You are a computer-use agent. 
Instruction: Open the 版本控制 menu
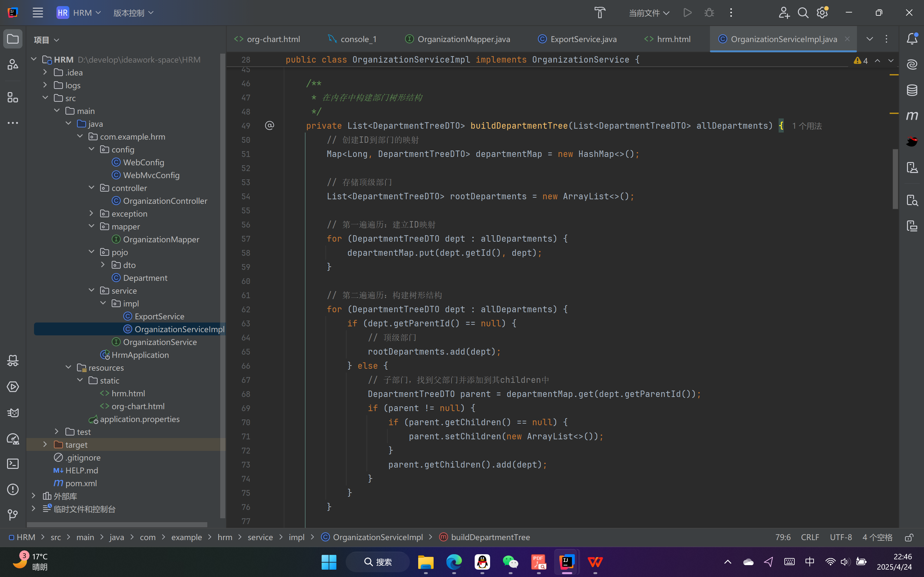coord(133,13)
